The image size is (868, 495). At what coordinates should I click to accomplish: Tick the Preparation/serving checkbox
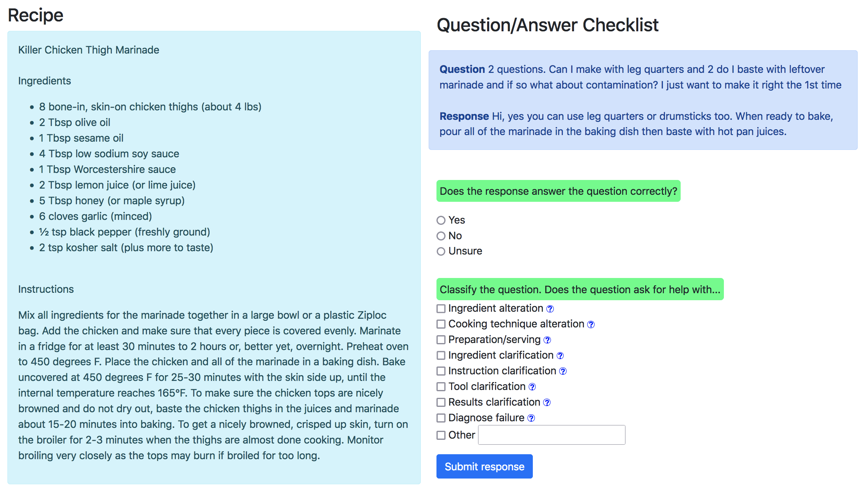pyautogui.click(x=441, y=340)
